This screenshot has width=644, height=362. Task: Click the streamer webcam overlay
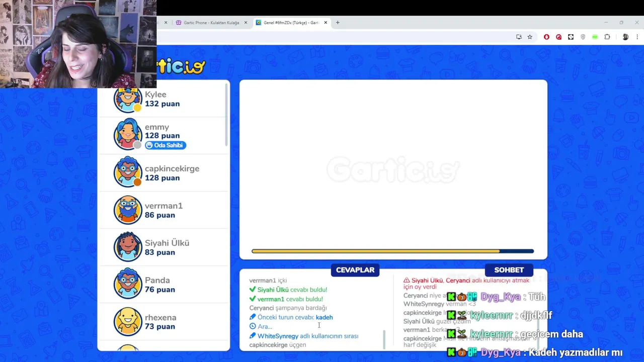pos(78,44)
